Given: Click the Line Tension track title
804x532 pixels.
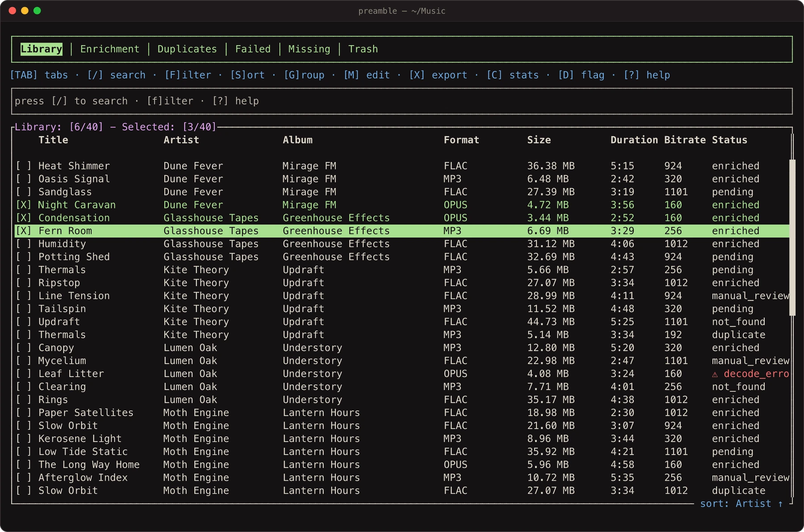Looking at the screenshot, I should [74, 296].
